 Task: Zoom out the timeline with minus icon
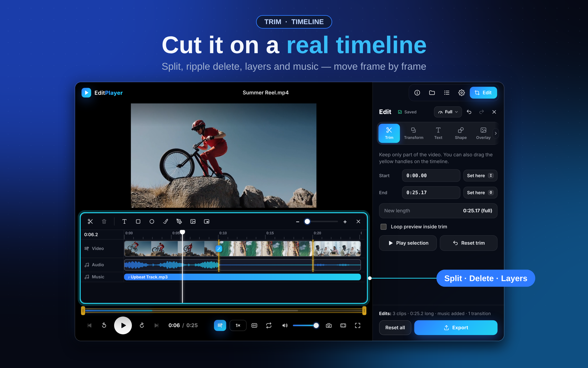point(297,222)
